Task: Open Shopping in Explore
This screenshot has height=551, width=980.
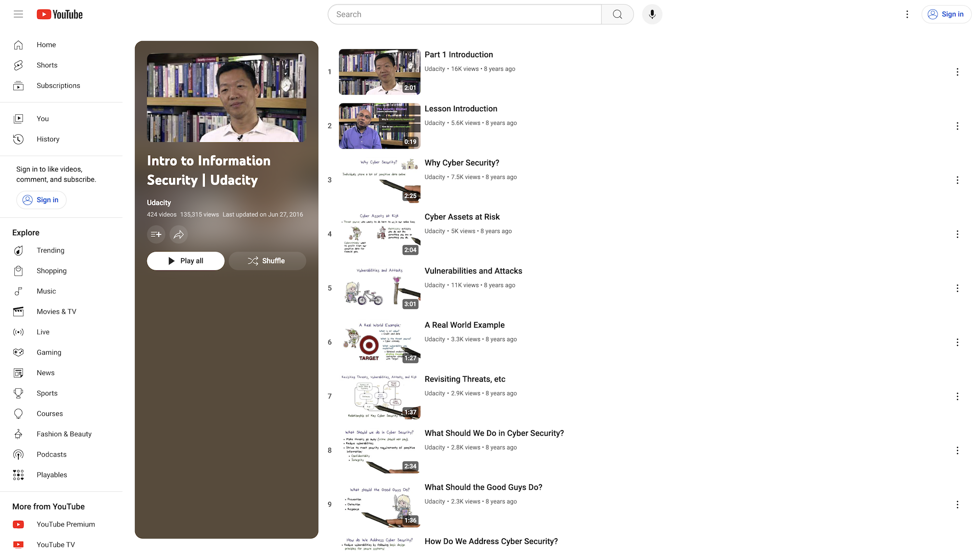Action: [x=61, y=271]
